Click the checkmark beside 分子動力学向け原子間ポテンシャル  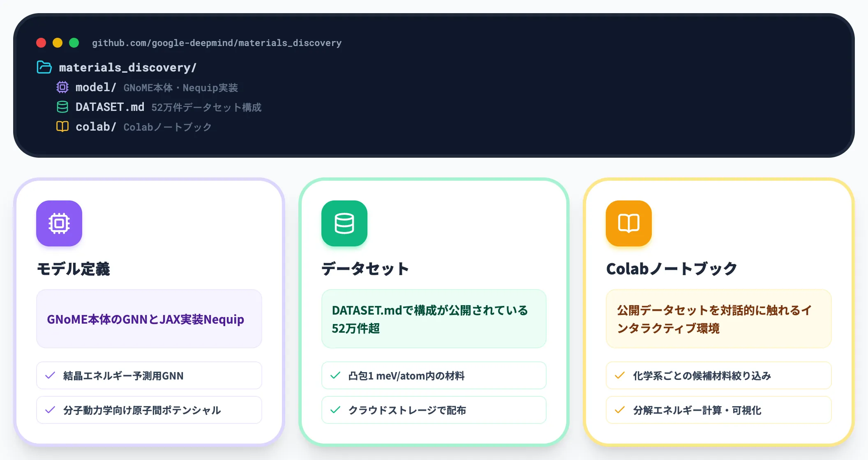click(50, 410)
